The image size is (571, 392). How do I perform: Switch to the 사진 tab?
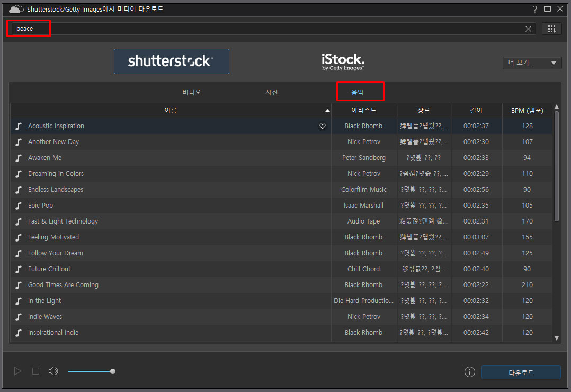click(x=272, y=92)
